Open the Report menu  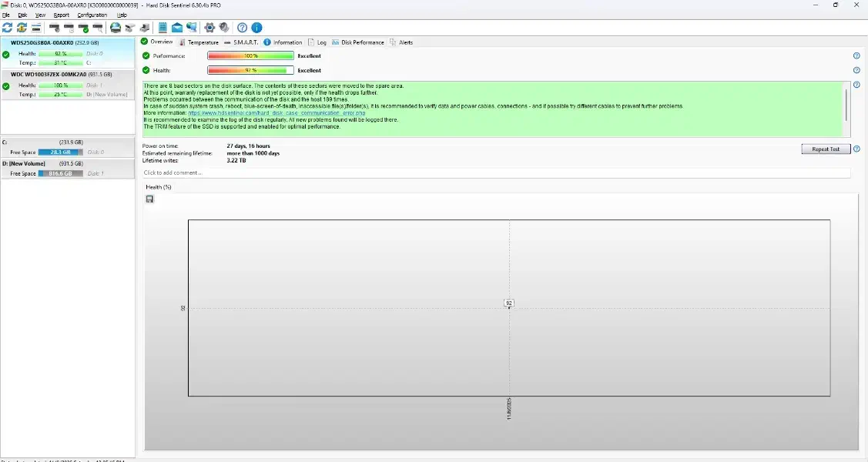[61, 15]
